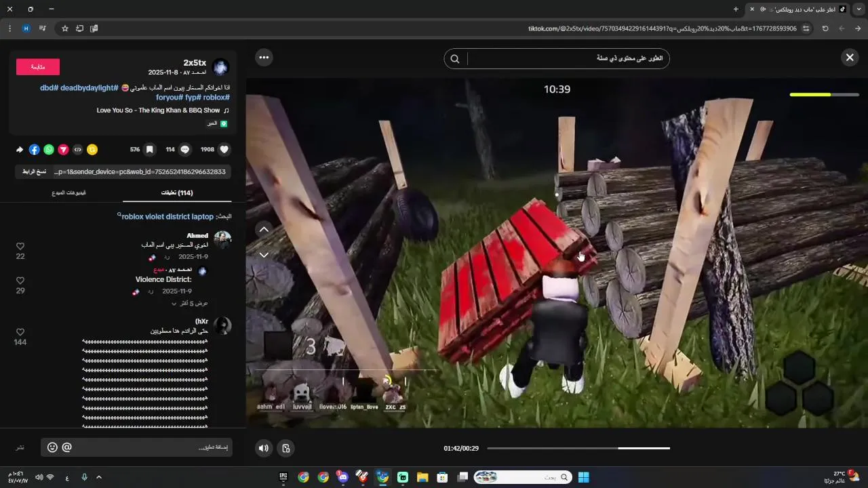Open a new browser tab
Screen dimensions: 868x488
tap(736, 9)
